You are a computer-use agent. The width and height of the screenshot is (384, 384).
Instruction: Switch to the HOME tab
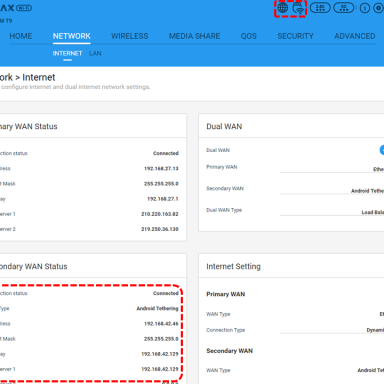21,36
